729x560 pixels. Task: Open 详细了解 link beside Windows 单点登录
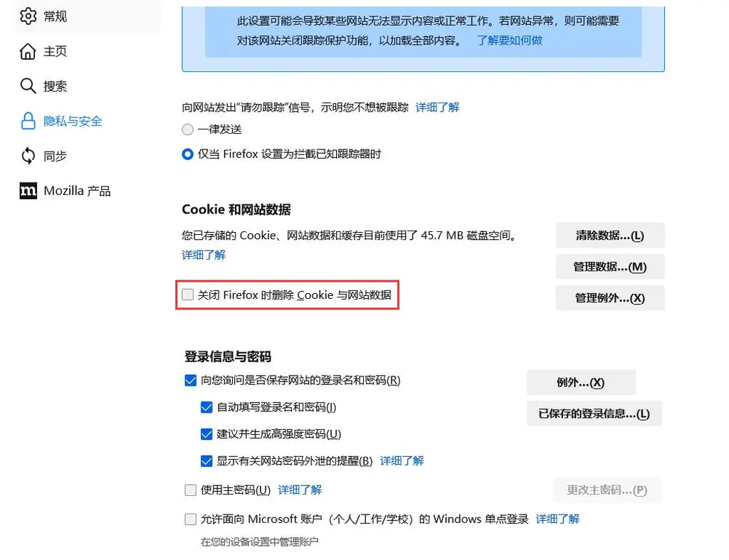pos(557,519)
